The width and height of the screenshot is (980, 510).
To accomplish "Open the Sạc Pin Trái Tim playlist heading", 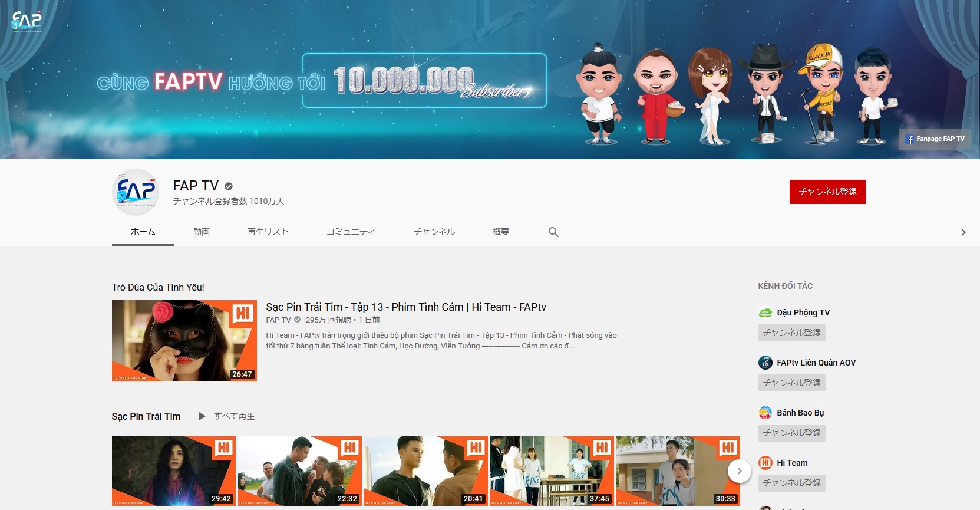I will coord(146,416).
